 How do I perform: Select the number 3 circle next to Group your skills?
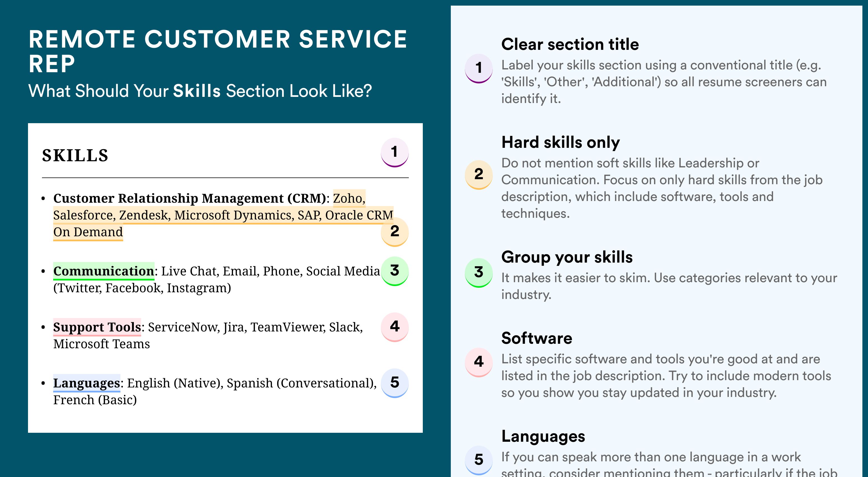coord(479,273)
